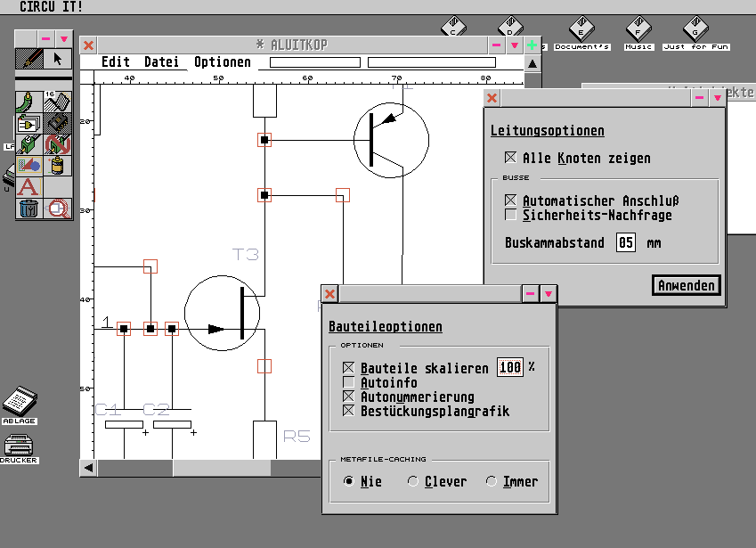Click the pink triangle in toolbox title bar
Screen dimensions: 756x548
63,38
